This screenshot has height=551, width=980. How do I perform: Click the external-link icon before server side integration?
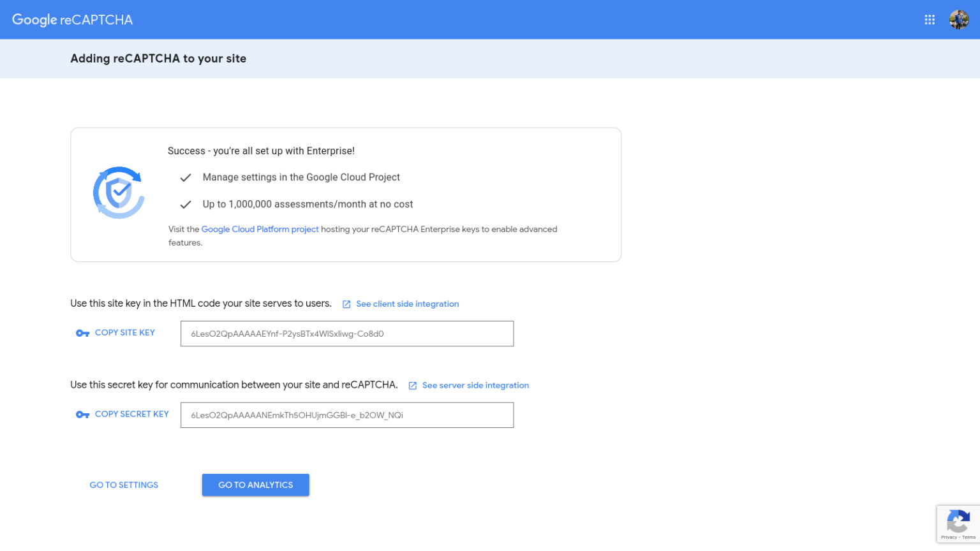tap(412, 385)
